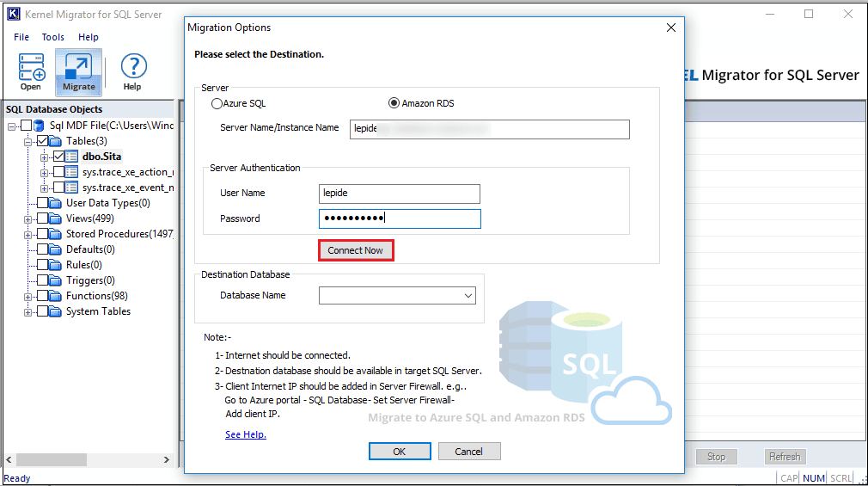Check the User Data Types(0) checkbox
Image resolution: width=868 pixels, height=486 pixels.
click(x=42, y=203)
